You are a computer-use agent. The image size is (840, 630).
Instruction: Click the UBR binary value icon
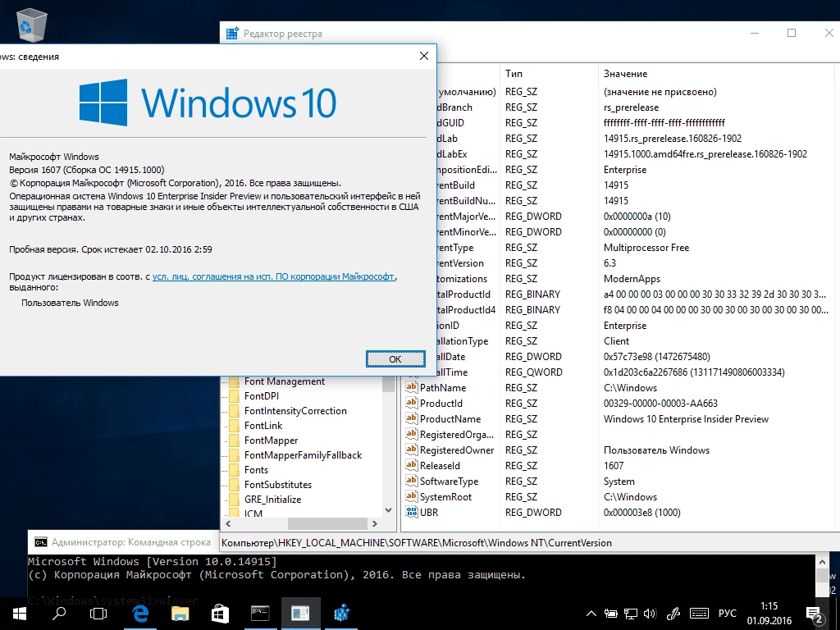click(412, 512)
